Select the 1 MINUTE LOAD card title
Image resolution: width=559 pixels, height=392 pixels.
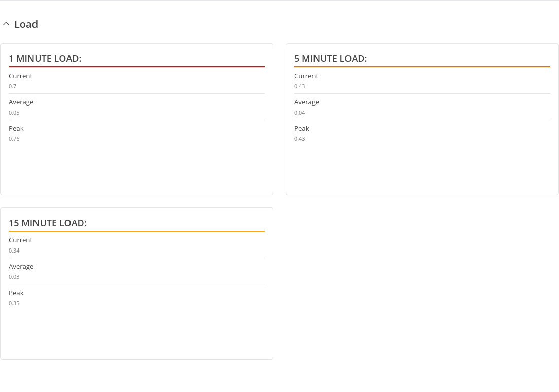[x=45, y=59]
